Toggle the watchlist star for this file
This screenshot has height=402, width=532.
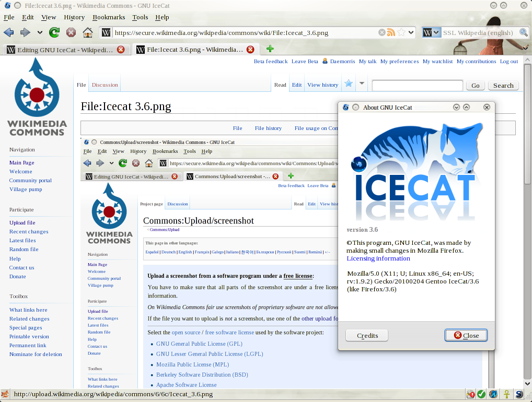[x=348, y=84]
